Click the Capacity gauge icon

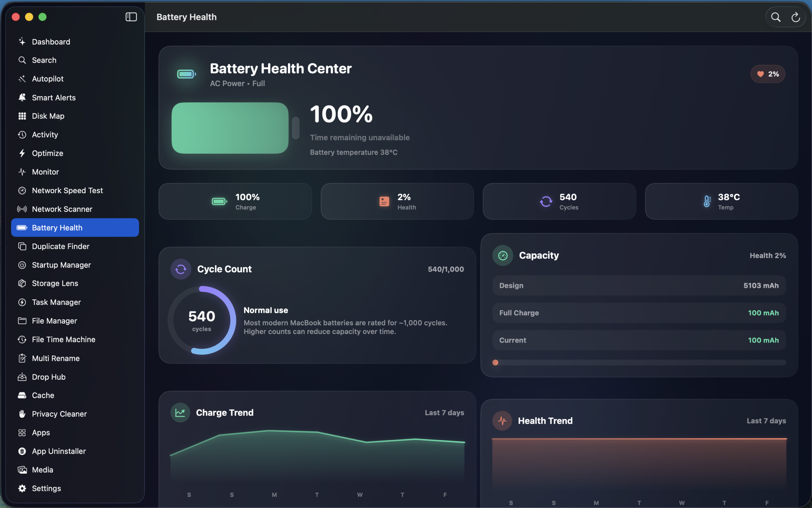pyautogui.click(x=503, y=256)
